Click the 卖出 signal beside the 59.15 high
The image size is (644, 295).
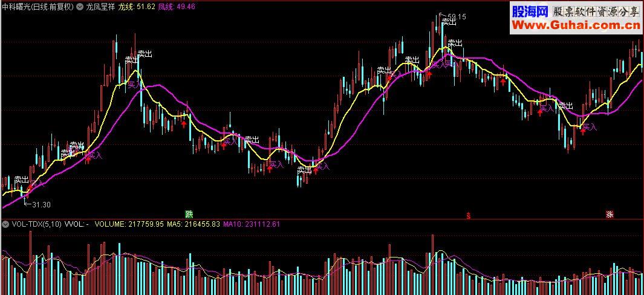[449, 22]
